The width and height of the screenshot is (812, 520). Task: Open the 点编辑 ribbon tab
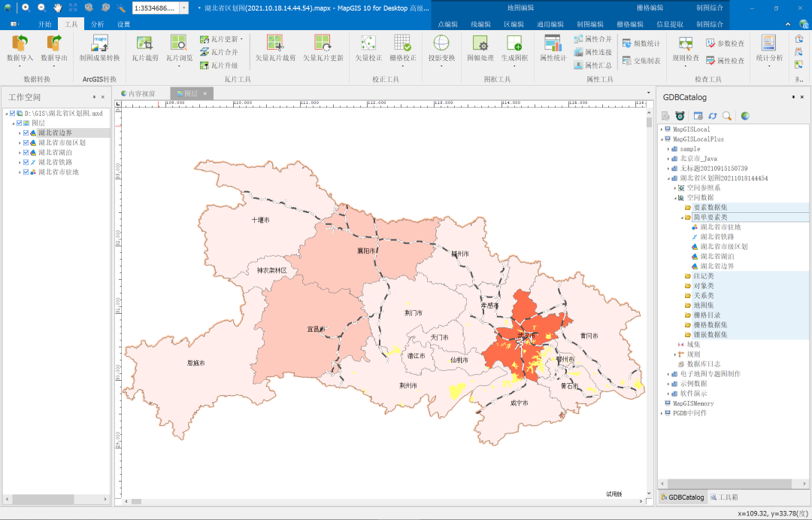[x=447, y=24]
